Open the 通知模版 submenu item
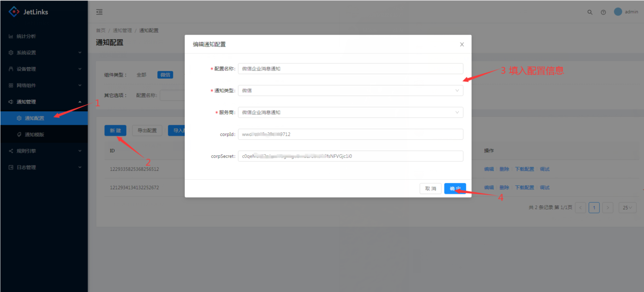Viewport: 644px width, 292px height. click(x=44, y=134)
